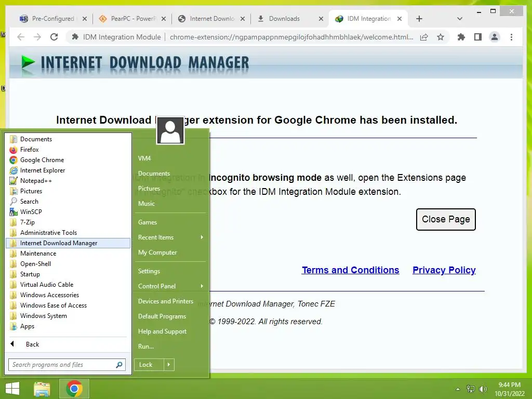Open the Chrome profile avatar button
The width and height of the screenshot is (532, 399).
(495, 37)
